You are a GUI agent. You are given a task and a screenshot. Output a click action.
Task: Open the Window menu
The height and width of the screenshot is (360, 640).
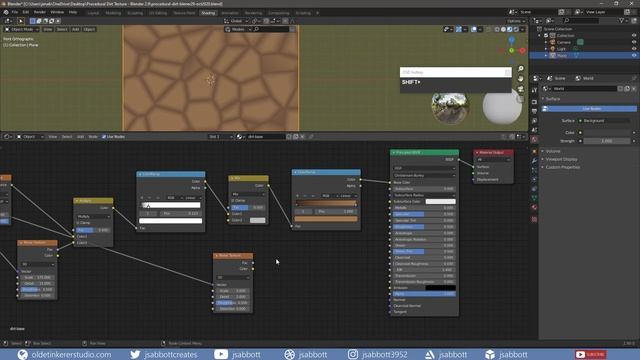(x=57, y=12)
